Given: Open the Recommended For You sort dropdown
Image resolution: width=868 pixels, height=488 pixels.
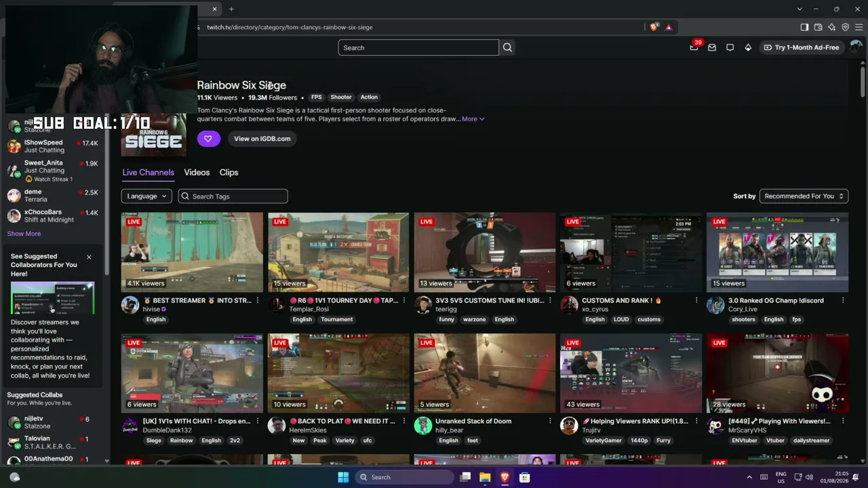Looking at the screenshot, I should coord(804,197).
